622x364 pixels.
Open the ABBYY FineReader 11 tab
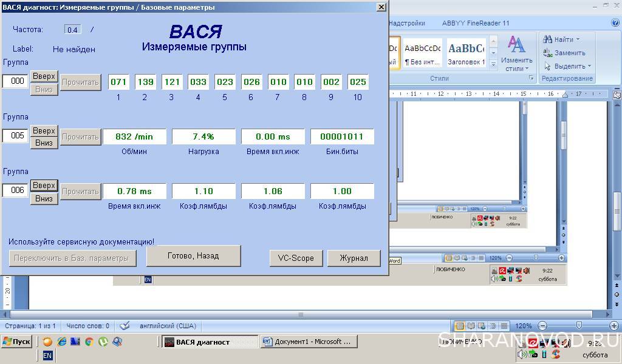pos(476,23)
